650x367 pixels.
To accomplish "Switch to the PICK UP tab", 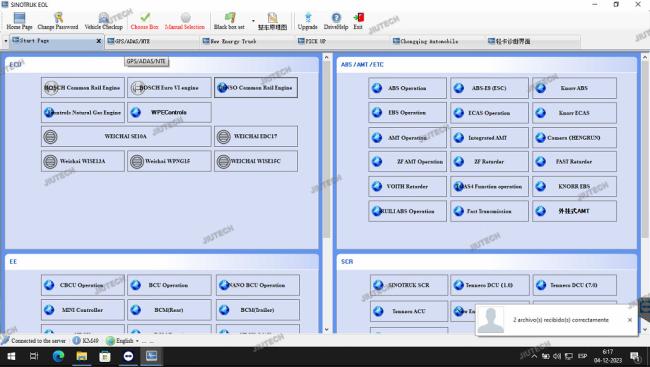I will 342,41.
